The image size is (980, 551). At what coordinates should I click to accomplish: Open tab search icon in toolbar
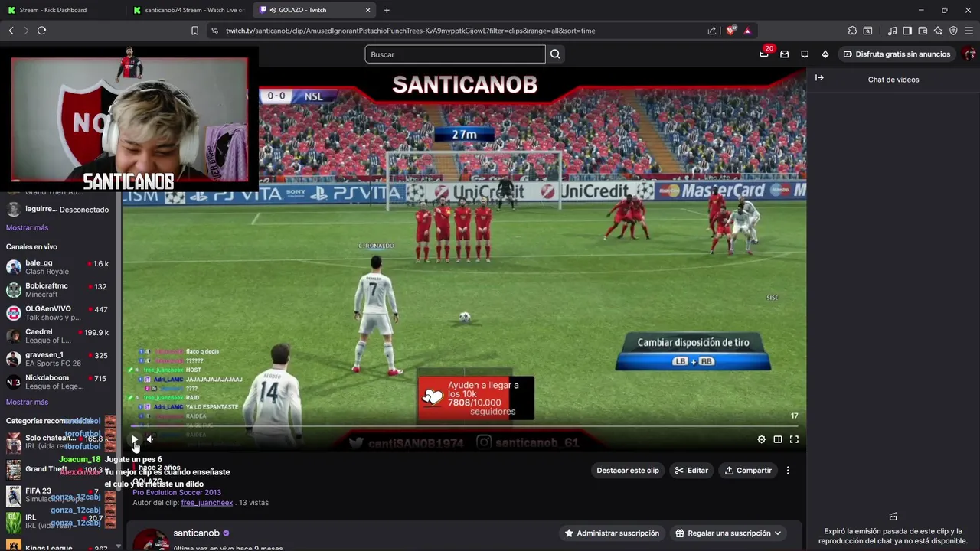coord(867,31)
